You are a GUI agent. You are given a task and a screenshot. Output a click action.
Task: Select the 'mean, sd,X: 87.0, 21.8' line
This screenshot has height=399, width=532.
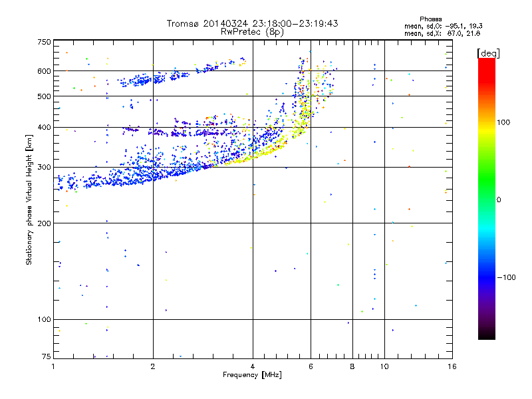click(x=442, y=34)
